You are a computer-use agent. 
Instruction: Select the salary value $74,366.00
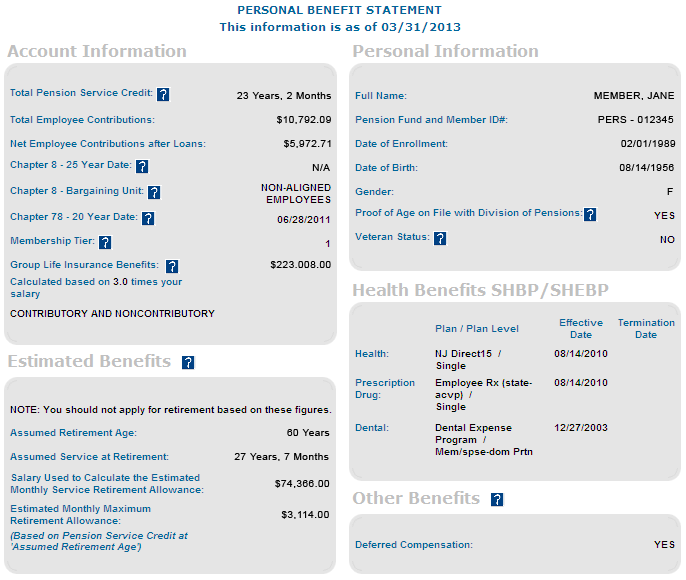(302, 484)
